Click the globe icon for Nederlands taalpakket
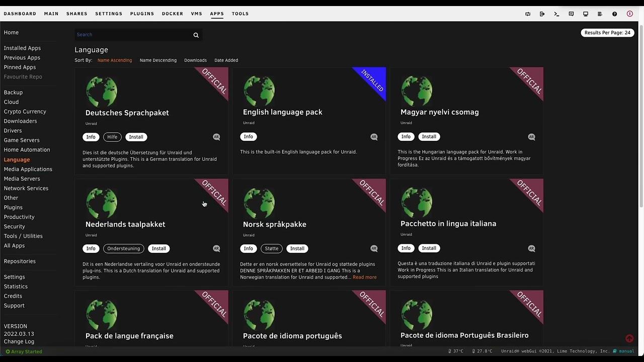Viewport: 644px width, 362px height. (x=102, y=203)
